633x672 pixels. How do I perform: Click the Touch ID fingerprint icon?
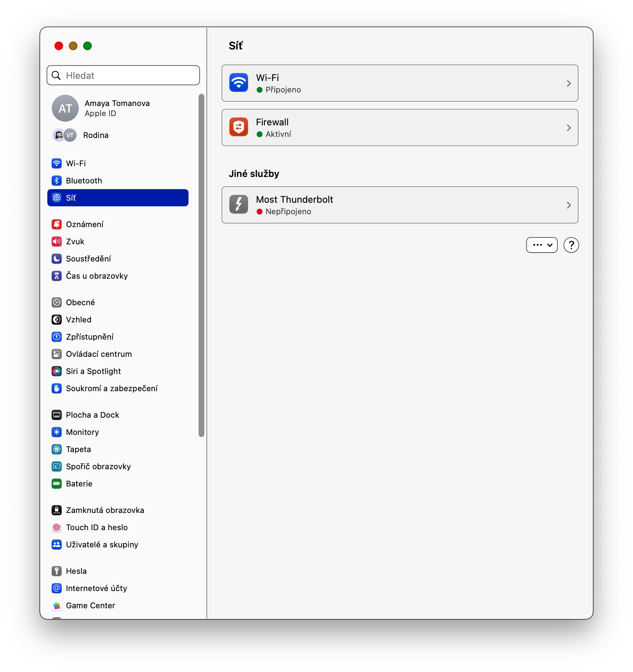tap(57, 527)
